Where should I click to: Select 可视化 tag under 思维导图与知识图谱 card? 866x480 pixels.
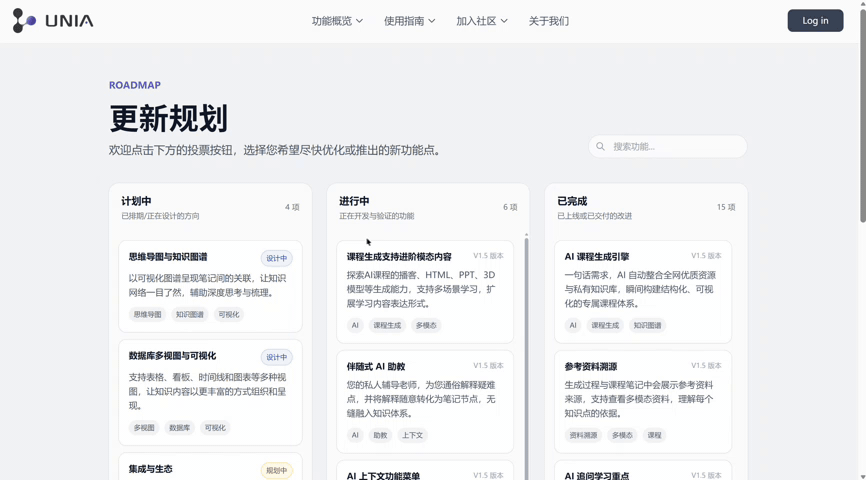tap(229, 314)
